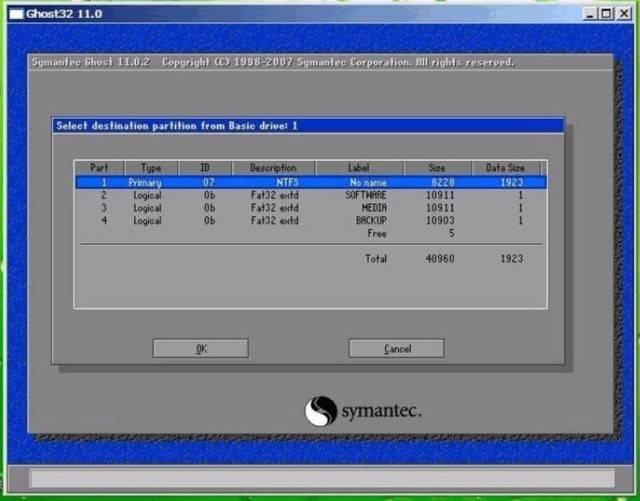The width and height of the screenshot is (640, 501).
Task: Pick the BACKUP partition row
Action: 310,219
